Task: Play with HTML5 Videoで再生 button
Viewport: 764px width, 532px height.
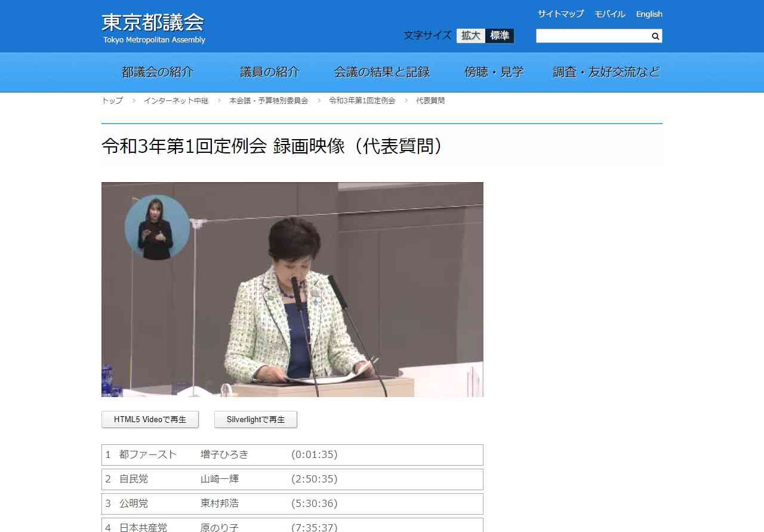Action: click(150, 420)
